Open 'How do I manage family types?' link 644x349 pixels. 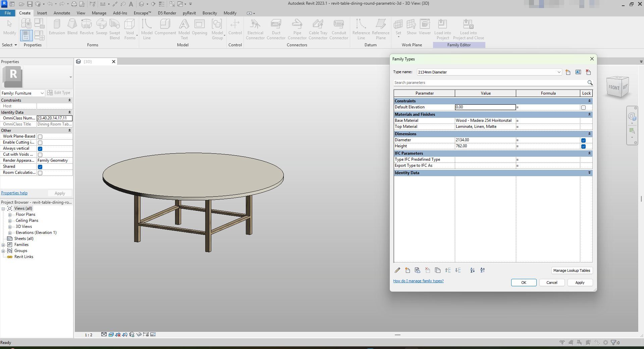coord(418,281)
